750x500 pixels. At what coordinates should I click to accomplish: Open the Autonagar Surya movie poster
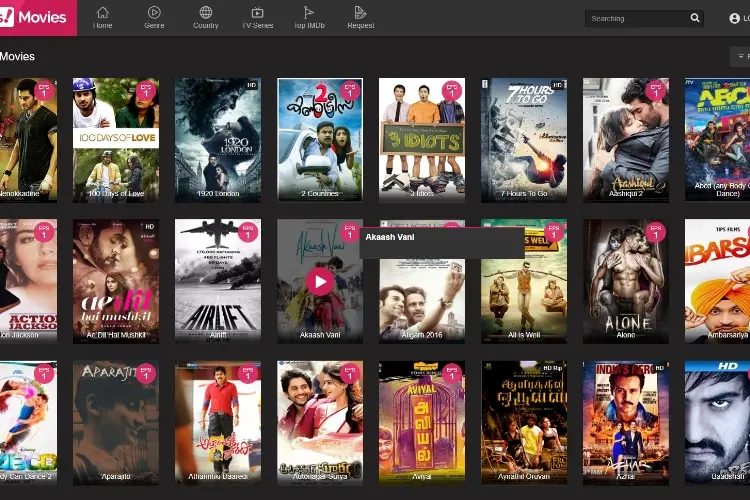(320, 423)
